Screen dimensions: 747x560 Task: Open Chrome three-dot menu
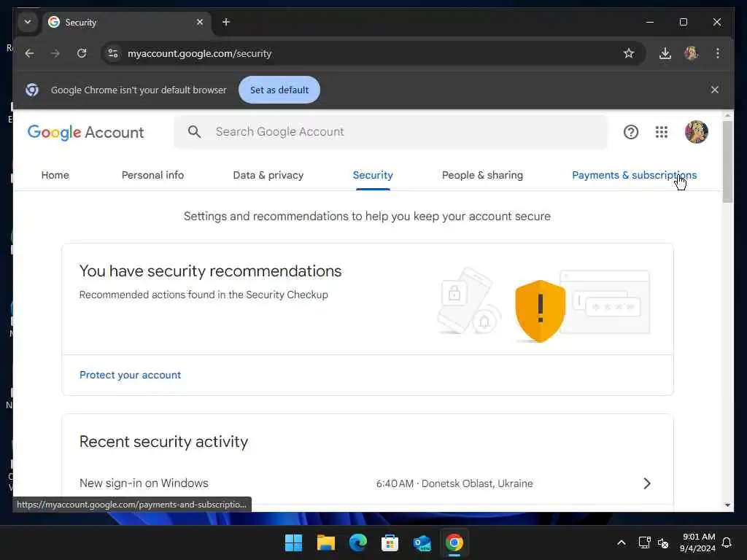click(718, 53)
